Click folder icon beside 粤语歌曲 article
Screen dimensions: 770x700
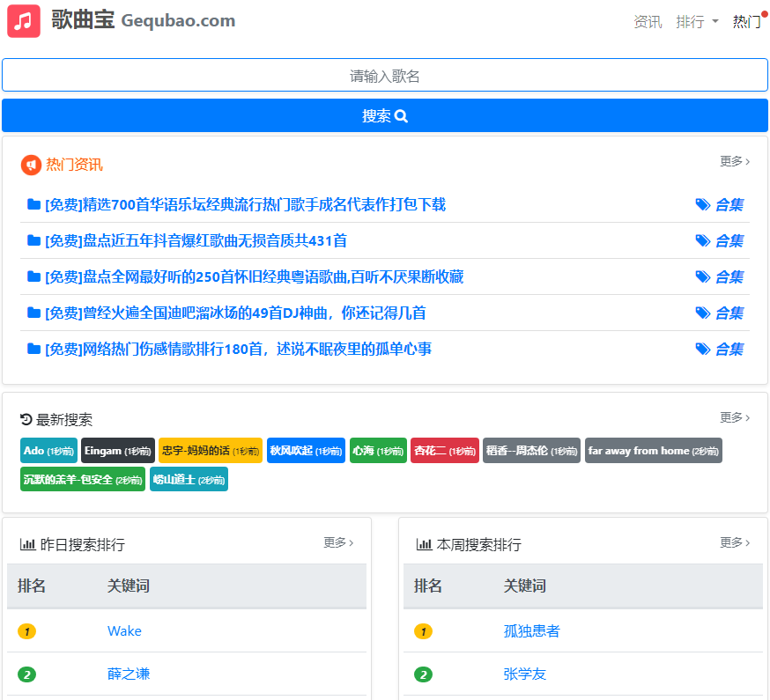(x=33, y=276)
